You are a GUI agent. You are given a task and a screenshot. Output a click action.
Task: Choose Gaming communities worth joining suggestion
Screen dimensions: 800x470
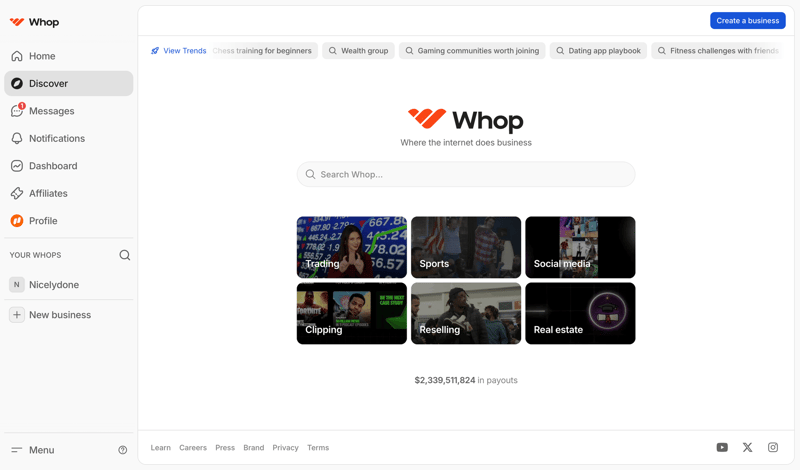(x=472, y=51)
